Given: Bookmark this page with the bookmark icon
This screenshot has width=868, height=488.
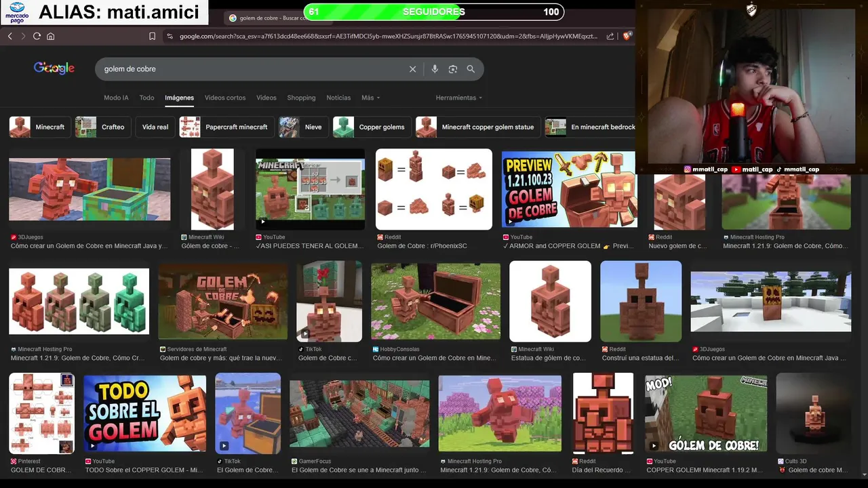Looking at the screenshot, I should click(x=152, y=36).
